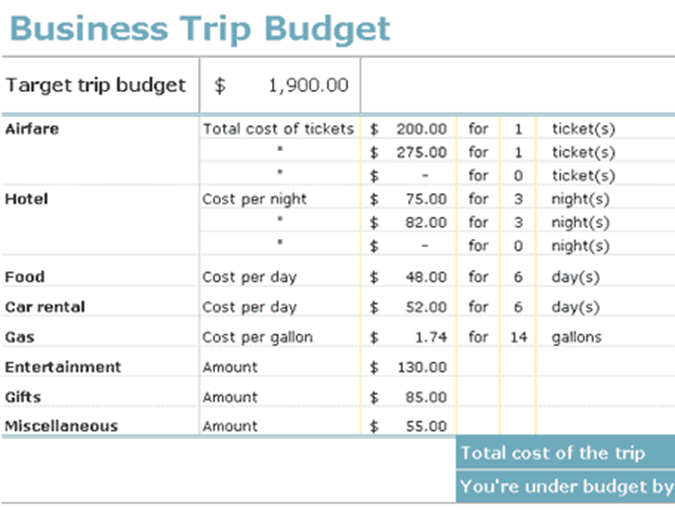Click the Business Trip Budget title
675x520 pixels.
coord(199,28)
